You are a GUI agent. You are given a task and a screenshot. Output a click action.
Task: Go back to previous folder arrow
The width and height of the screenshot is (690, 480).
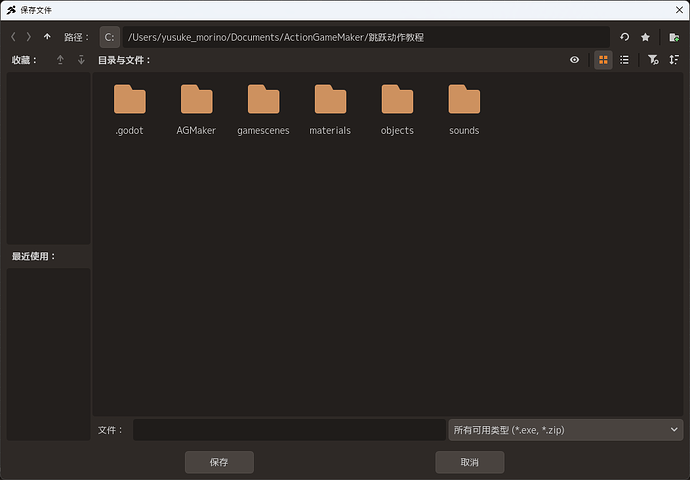[13, 37]
